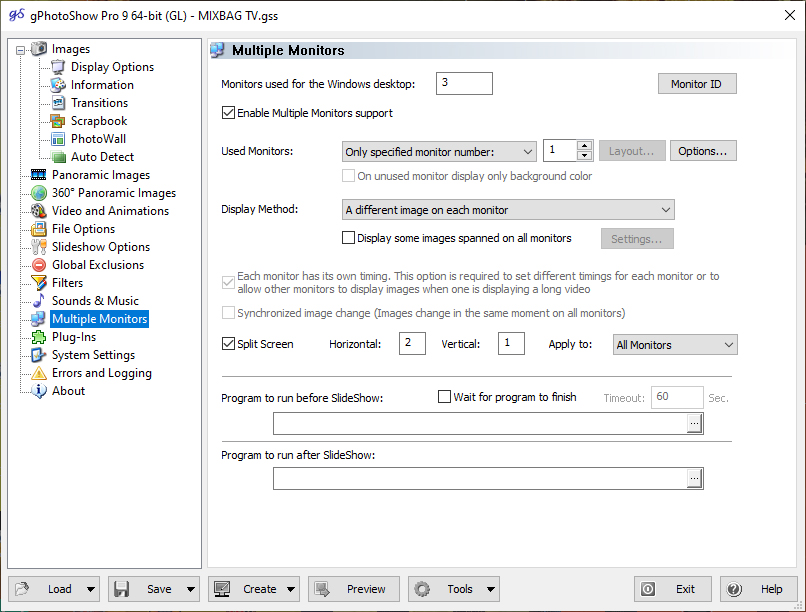Click the Plug-Ins puzzle piece icon

tap(39, 337)
